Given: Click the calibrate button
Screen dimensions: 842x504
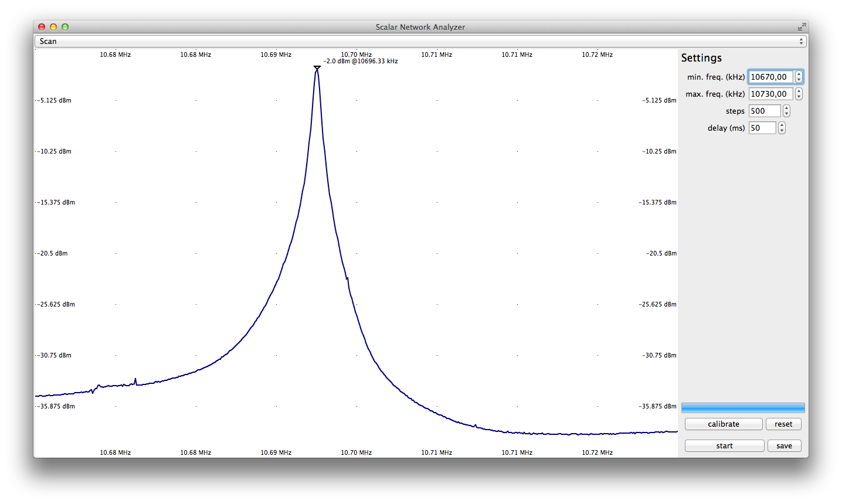Looking at the screenshot, I should click(724, 424).
